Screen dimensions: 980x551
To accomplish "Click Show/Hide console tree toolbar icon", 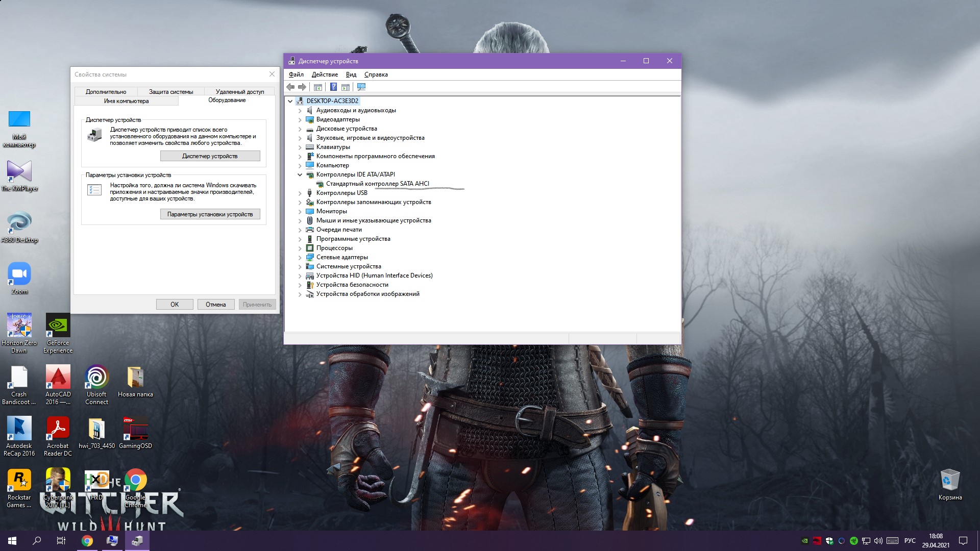I will click(x=318, y=87).
